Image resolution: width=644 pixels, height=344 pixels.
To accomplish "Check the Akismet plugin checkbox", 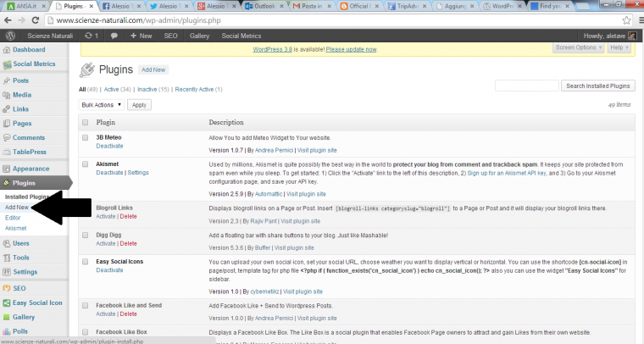I will tap(85, 164).
